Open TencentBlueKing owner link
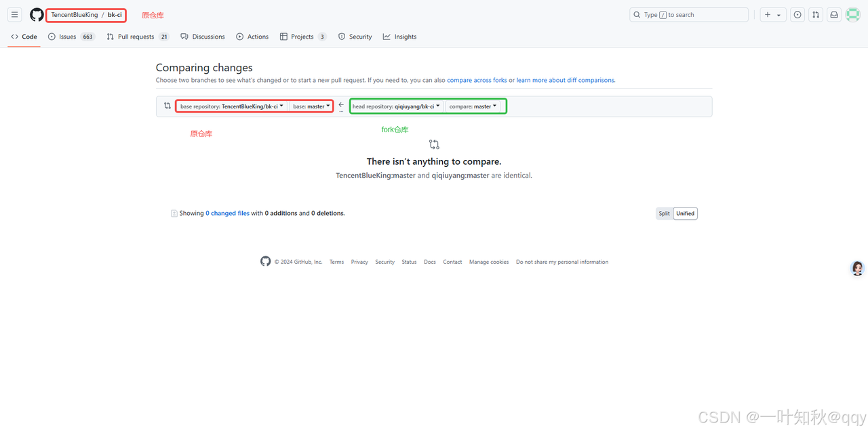The height and width of the screenshot is (432, 868). (x=75, y=15)
